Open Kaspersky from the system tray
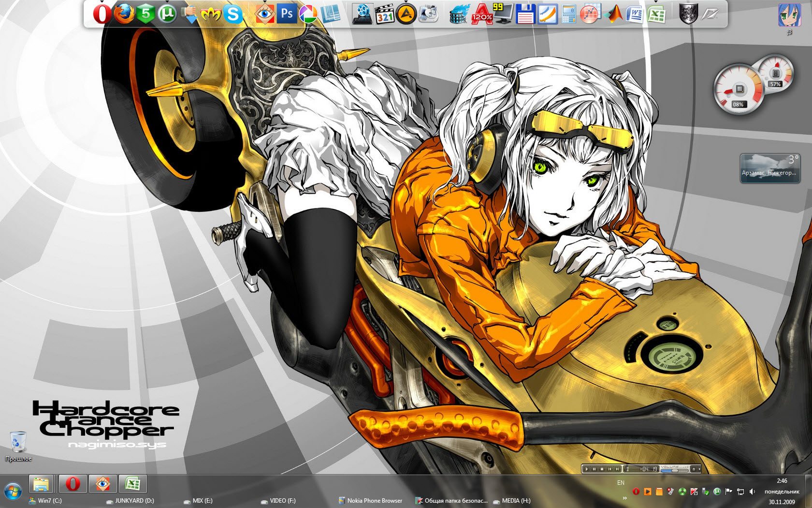 [694, 492]
